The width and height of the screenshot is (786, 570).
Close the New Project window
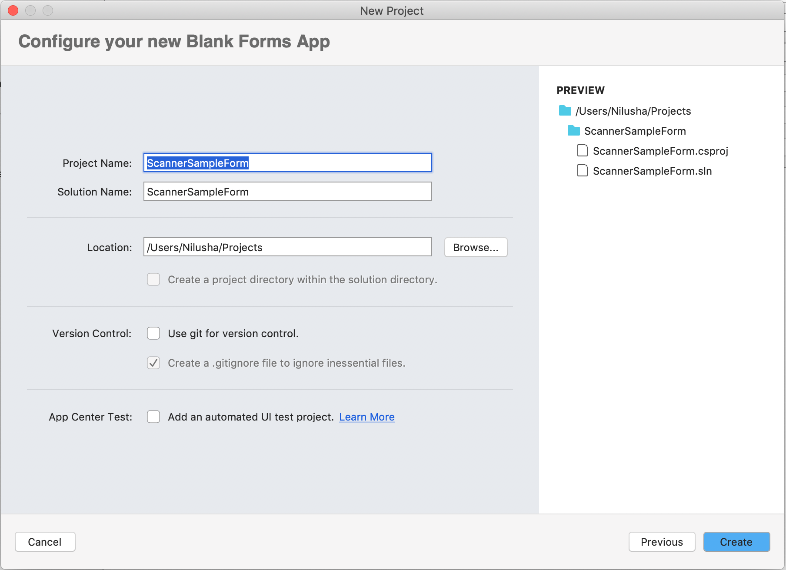(x=13, y=10)
